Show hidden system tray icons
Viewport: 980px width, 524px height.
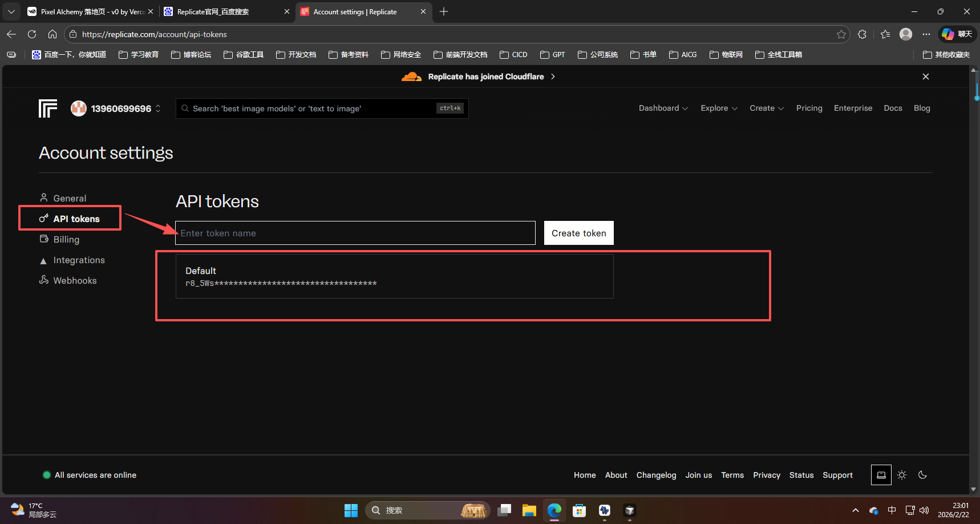(x=855, y=510)
